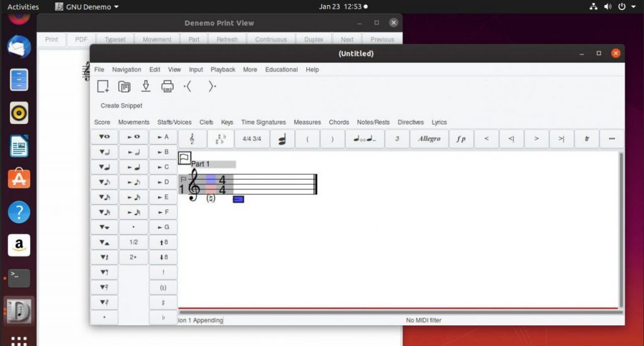This screenshot has width=644, height=346.
Task: Click the diminuendo start > button
Action: (536, 139)
